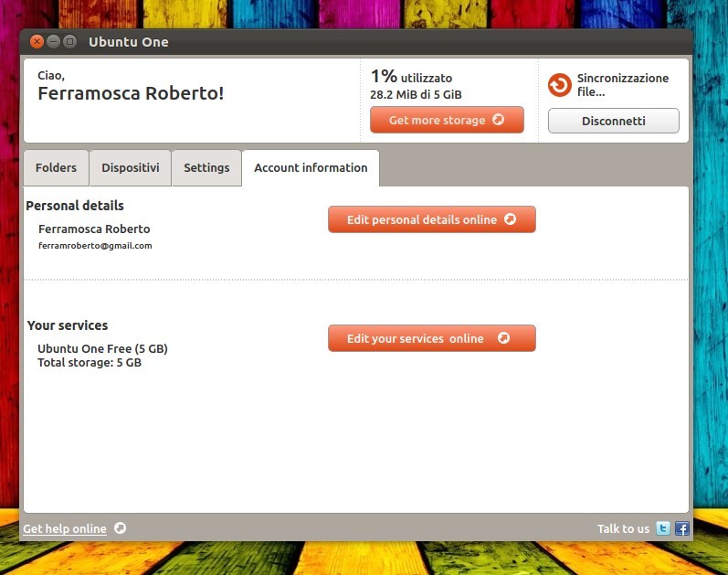Screen dimensions: 728x575
Task: Maximize the Ubuntu One window
Action: click(69, 42)
